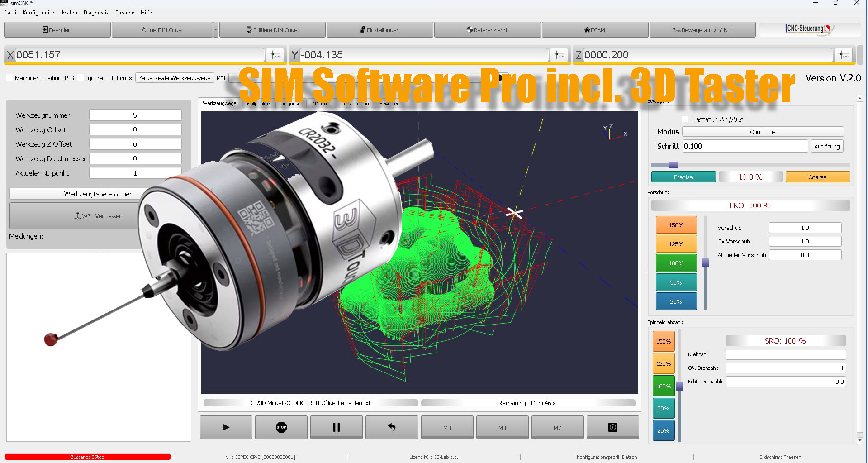Image resolution: width=868 pixels, height=463 pixels.
Task: Set spindle override to 150%
Action: pyautogui.click(x=664, y=341)
